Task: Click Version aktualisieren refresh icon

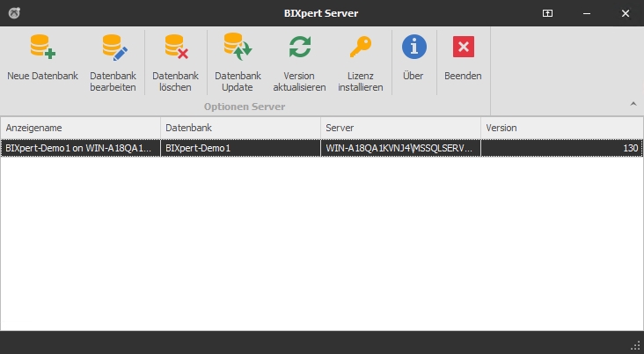Action: (x=299, y=47)
